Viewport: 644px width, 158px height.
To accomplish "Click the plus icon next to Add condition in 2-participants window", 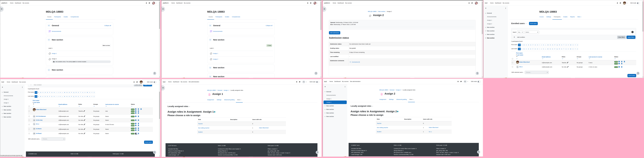I will [x=514, y=37].
